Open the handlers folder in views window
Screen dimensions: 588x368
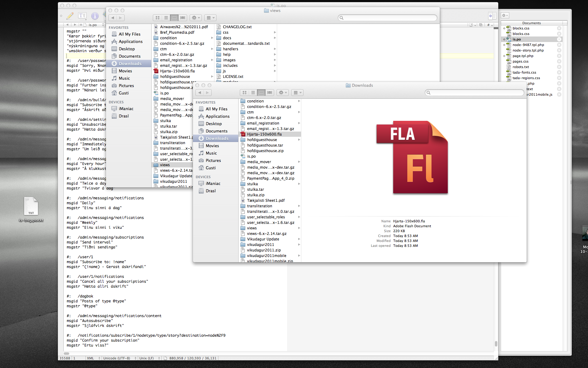[x=230, y=49]
